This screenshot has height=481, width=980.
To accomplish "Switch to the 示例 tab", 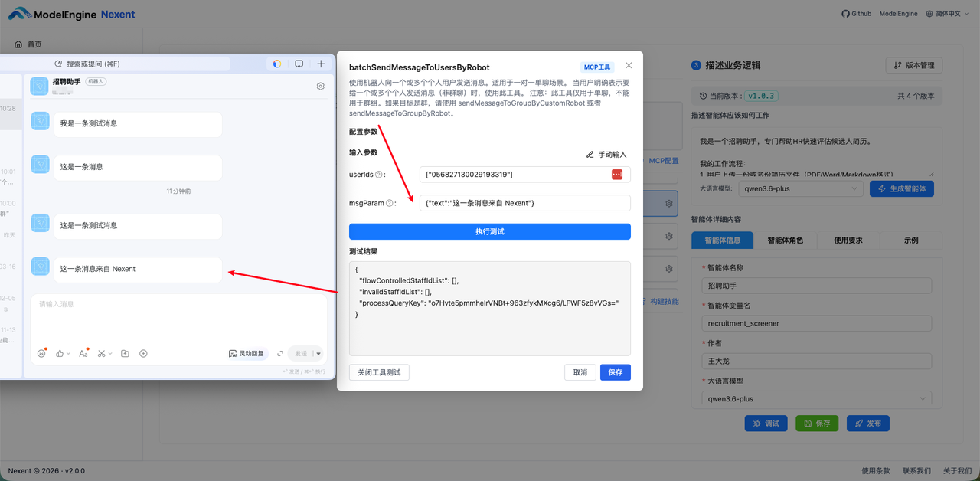I will [911, 240].
